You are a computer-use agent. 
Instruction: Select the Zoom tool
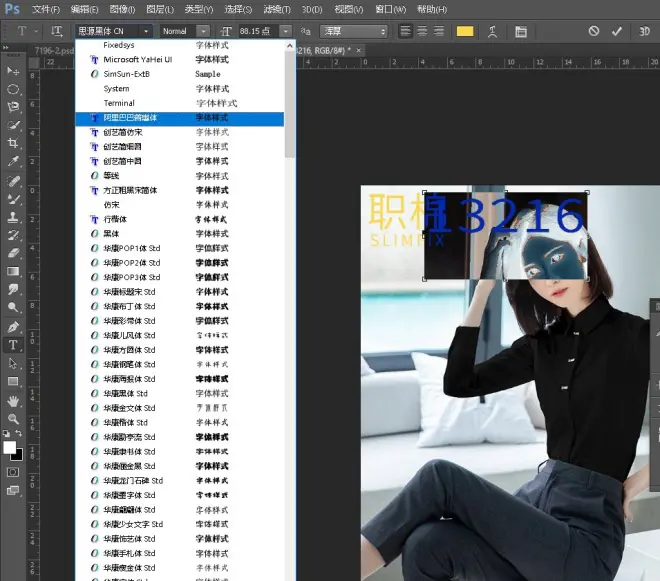click(13, 418)
